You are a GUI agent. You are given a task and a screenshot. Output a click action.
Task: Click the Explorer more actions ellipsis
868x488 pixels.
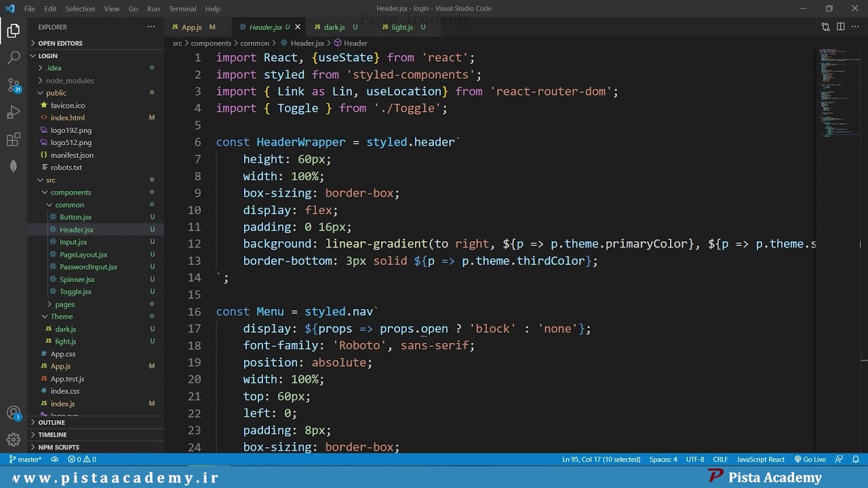point(151,27)
